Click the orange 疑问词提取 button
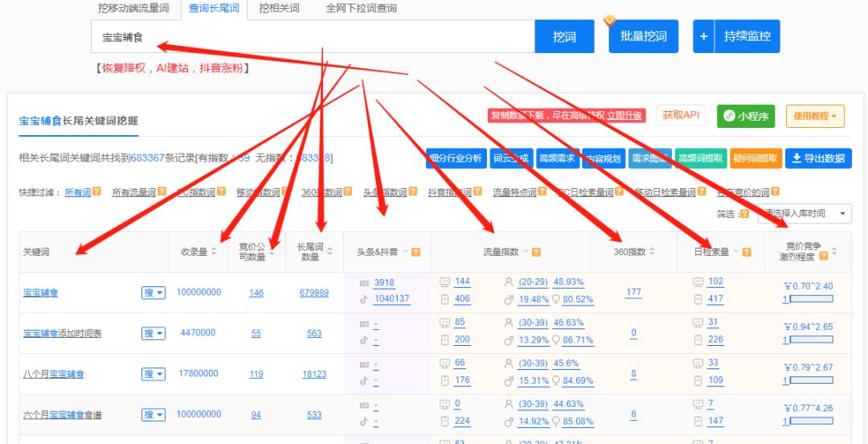The height and width of the screenshot is (444, 868). point(755,158)
